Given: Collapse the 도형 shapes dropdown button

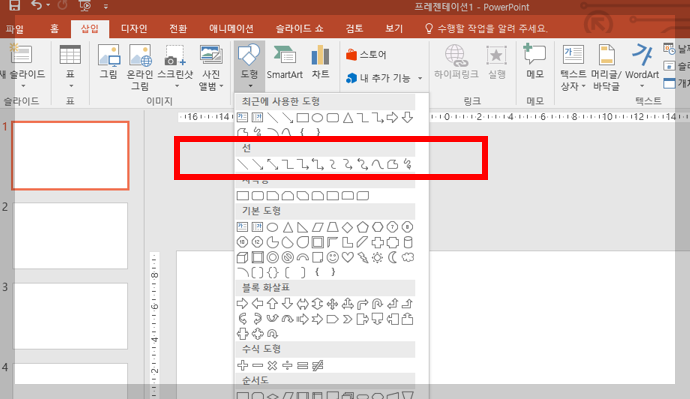Looking at the screenshot, I should pyautogui.click(x=249, y=66).
